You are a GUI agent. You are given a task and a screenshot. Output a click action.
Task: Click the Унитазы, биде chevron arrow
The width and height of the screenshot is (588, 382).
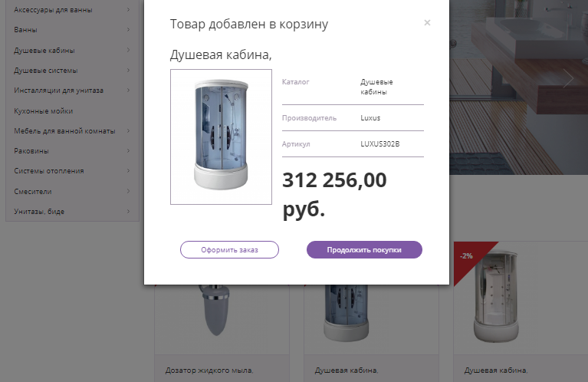[128, 211]
